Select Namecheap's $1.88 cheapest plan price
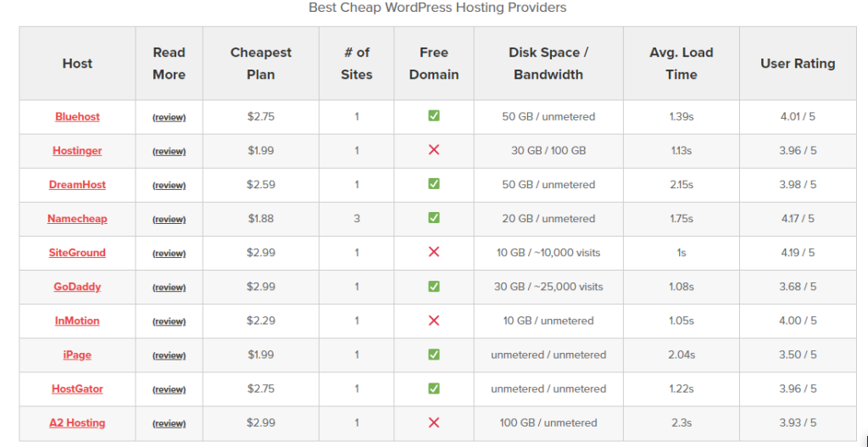The width and height of the screenshot is (868, 447). tap(261, 219)
